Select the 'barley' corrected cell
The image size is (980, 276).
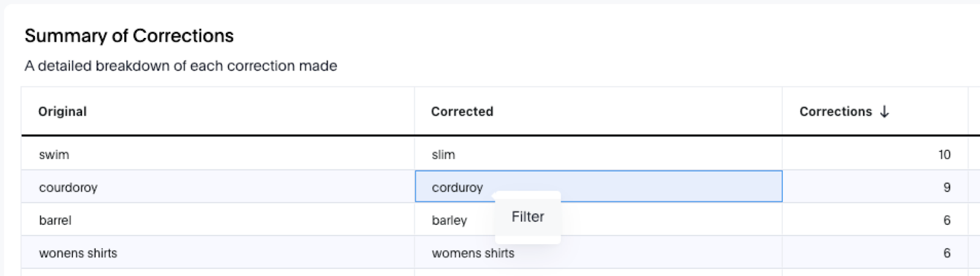tap(449, 220)
